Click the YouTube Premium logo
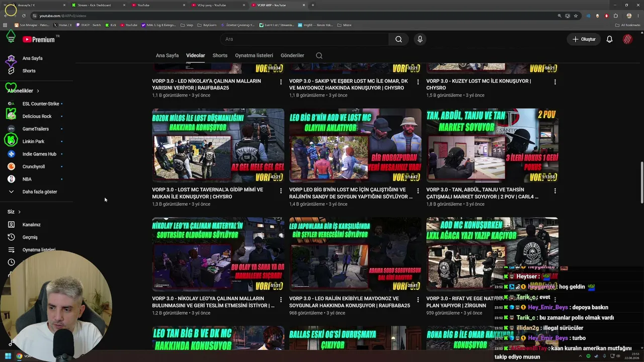 (x=38, y=39)
